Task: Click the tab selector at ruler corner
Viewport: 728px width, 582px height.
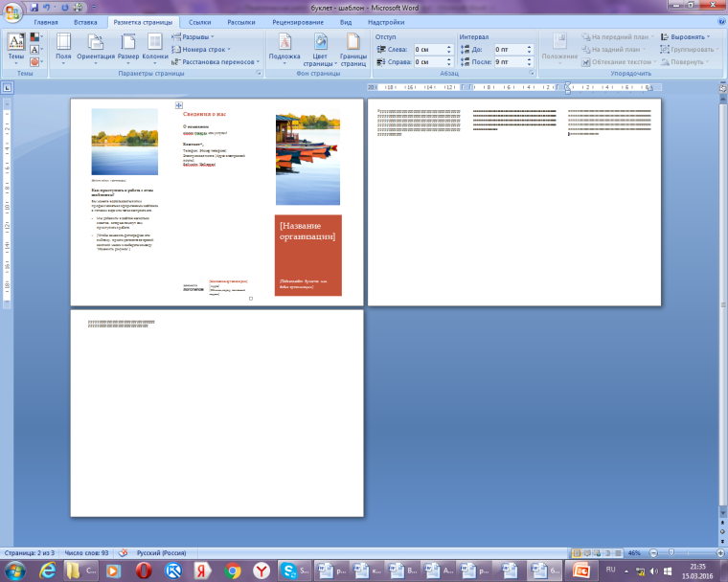Action: pyautogui.click(x=7, y=88)
